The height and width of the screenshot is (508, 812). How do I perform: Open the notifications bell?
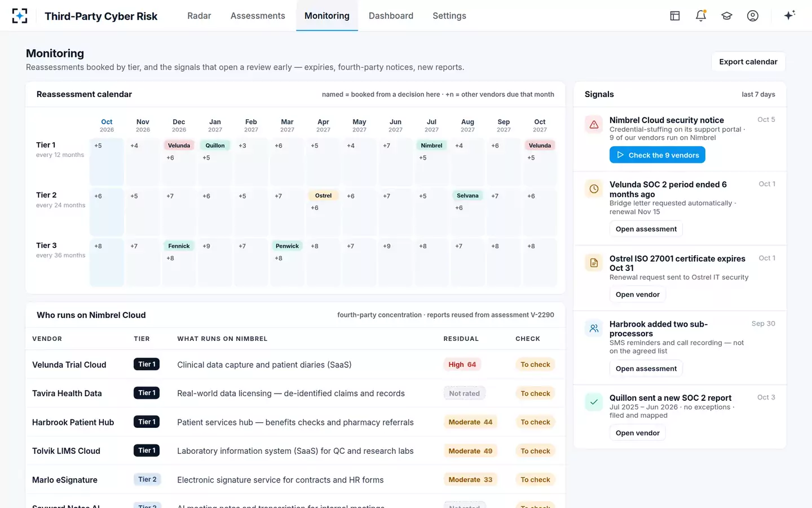701,16
